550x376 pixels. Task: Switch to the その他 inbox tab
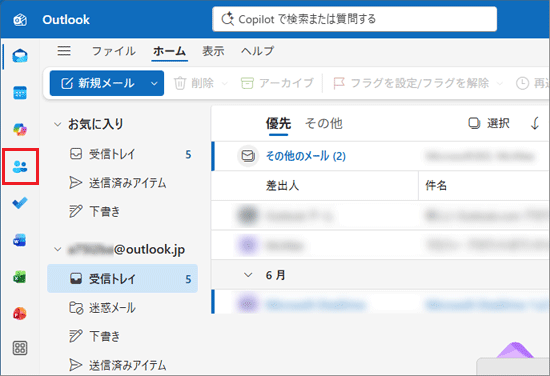(x=323, y=123)
